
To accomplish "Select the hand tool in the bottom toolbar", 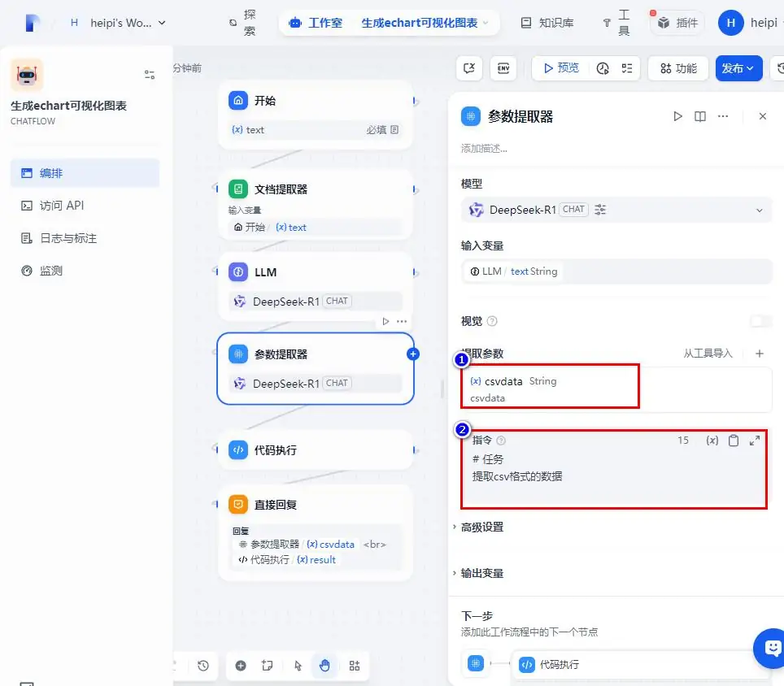I will 324,666.
